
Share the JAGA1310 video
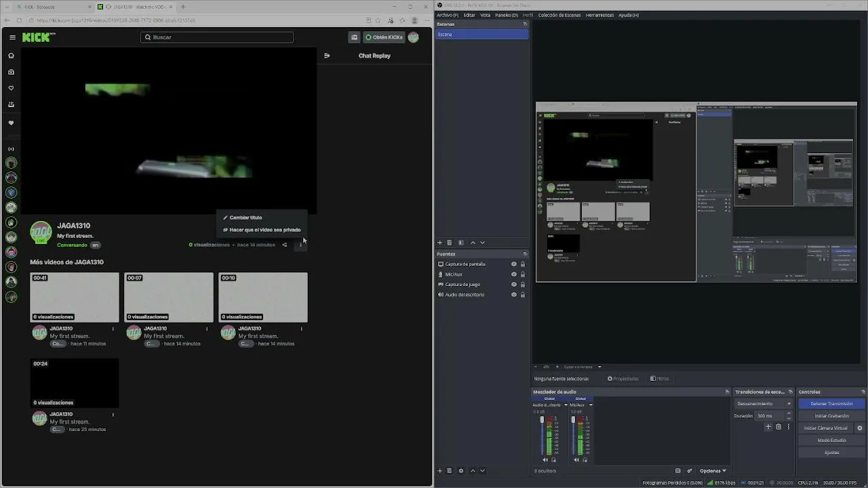284,245
